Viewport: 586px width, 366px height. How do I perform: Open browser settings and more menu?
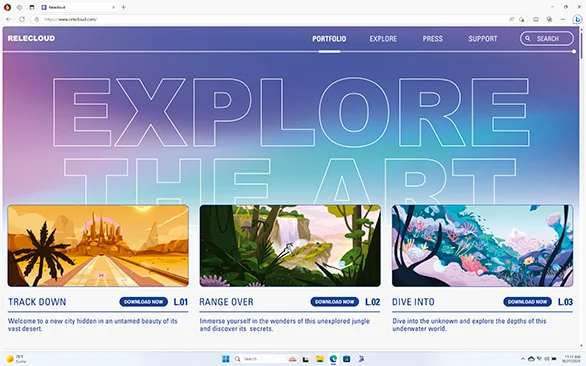(x=563, y=19)
